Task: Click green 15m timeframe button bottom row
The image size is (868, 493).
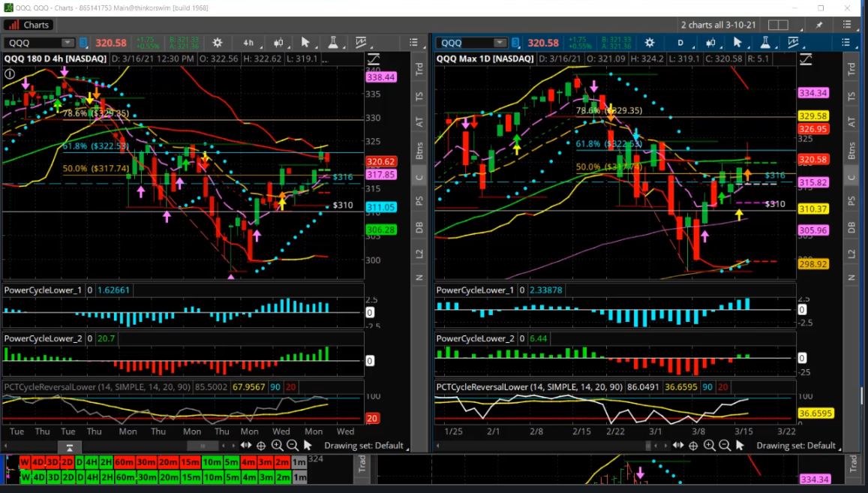Action: click(x=190, y=477)
